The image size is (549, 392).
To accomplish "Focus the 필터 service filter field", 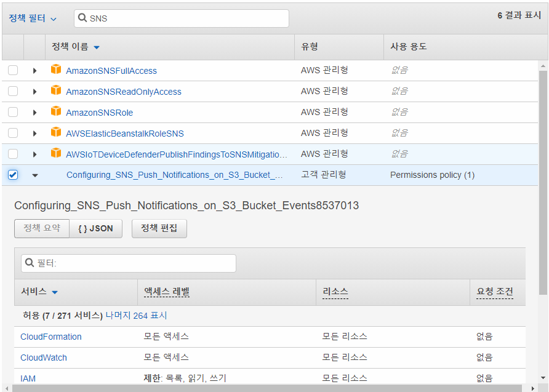I will (x=129, y=263).
